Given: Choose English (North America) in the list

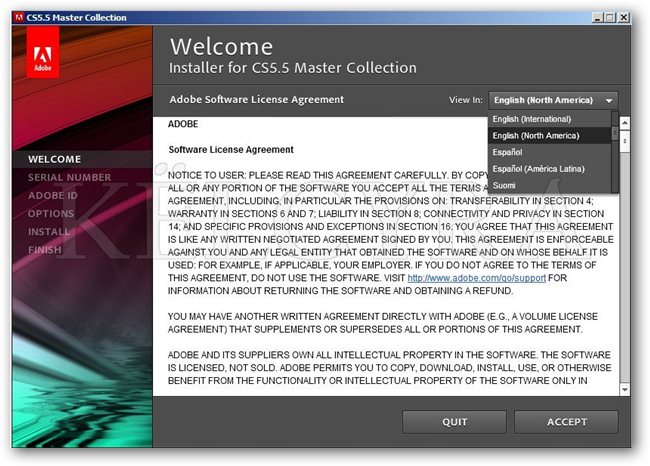Looking at the screenshot, I should click(x=550, y=136).
